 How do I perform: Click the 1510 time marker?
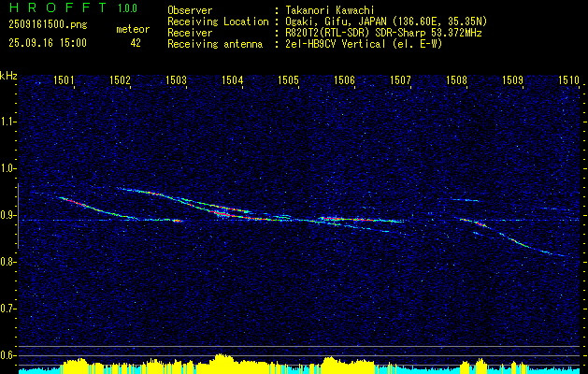click(569, 79)
